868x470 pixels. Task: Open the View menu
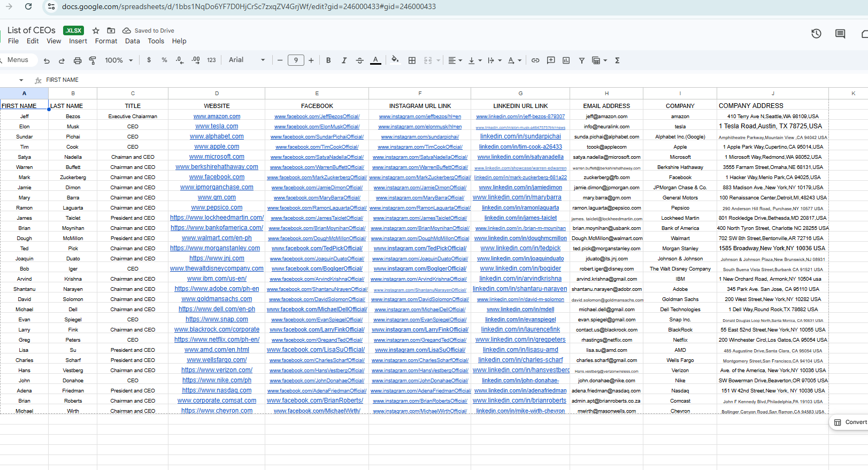[x=53, y=41]
